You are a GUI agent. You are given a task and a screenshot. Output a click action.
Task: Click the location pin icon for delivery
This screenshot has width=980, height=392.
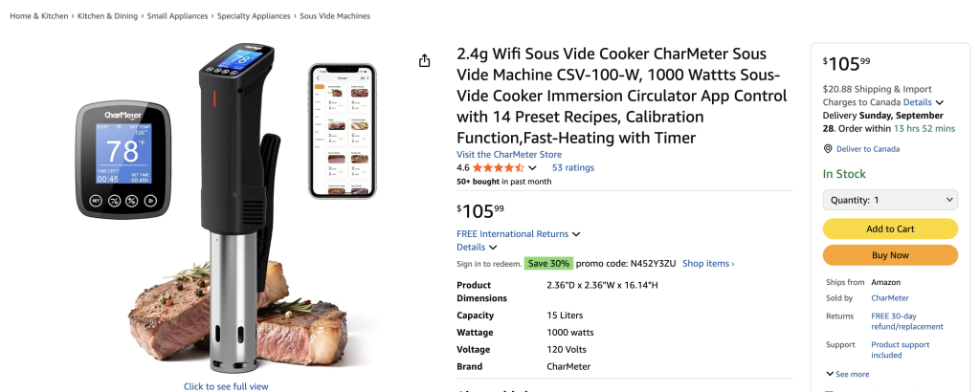pos(828,149)
